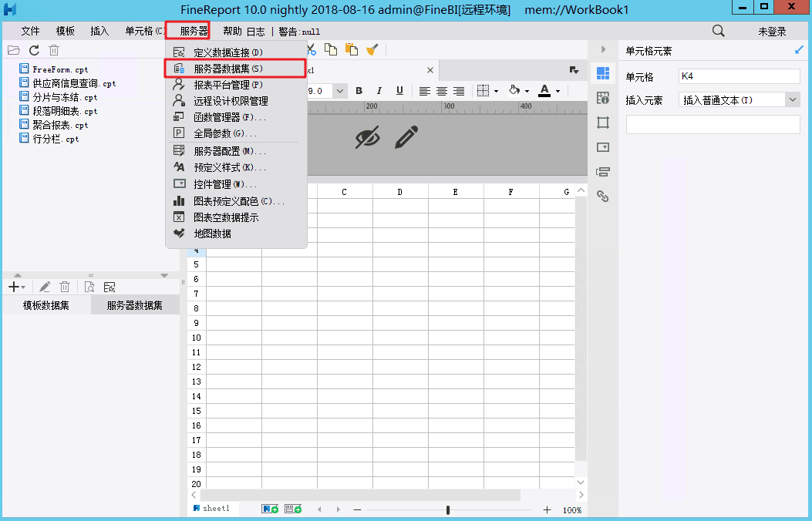Image resolution: width=812 pixels, height=521 pixels.
Task: Open font size 9.0 dropdown
Action: (340, 91)
